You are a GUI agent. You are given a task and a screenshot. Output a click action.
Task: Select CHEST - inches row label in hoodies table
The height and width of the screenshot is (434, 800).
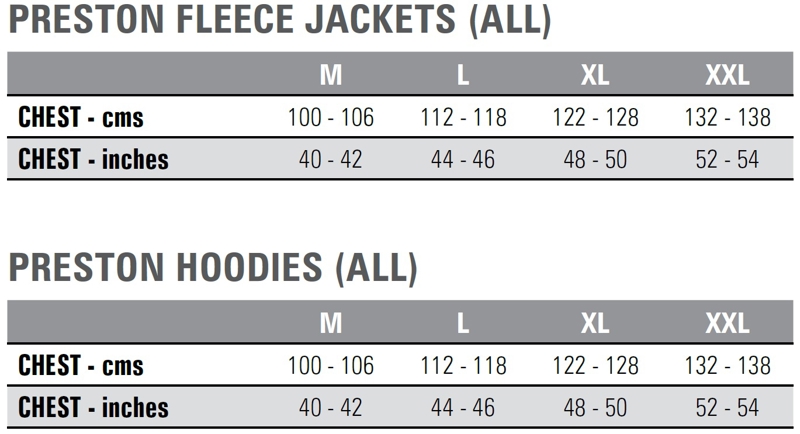click(93, 407)
